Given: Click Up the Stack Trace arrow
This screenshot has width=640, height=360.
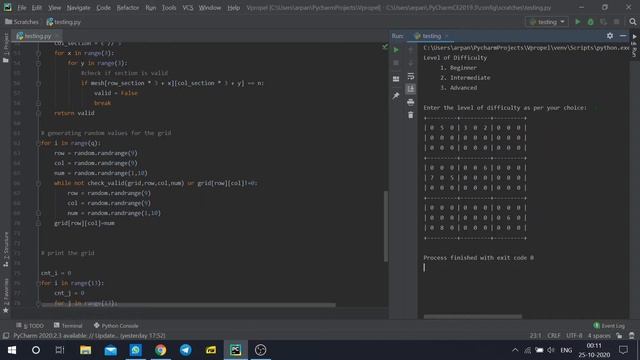Looking at the screenshot, I should [x=411, y=50].
